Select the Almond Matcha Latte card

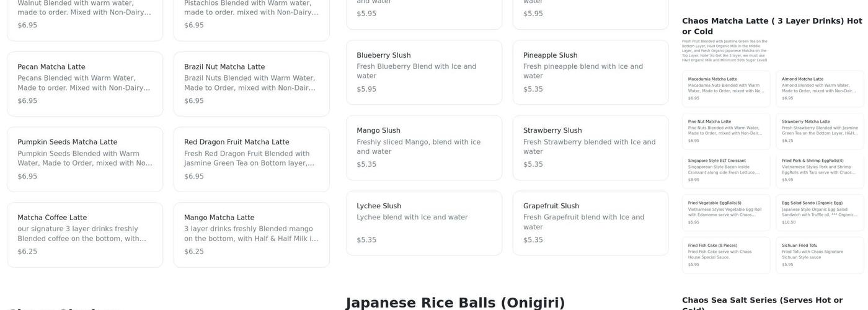820,89
